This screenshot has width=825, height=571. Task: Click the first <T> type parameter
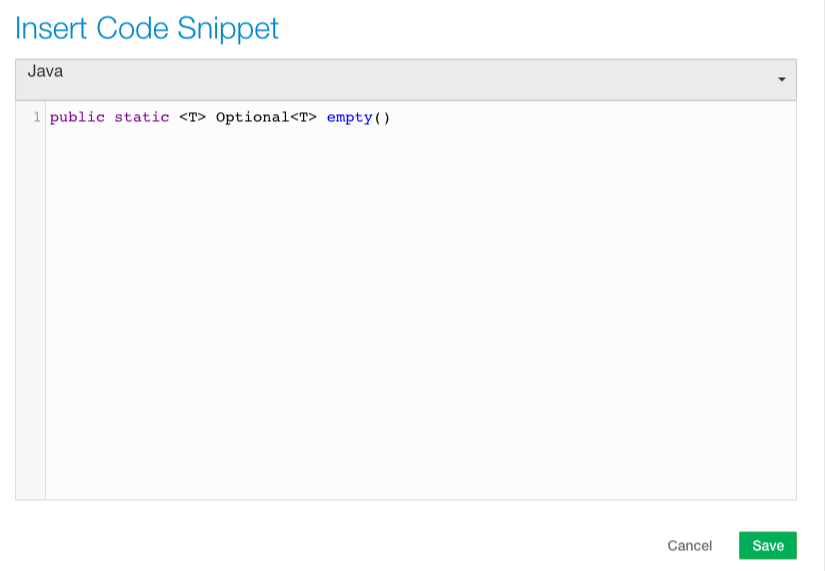click(193, 118)
